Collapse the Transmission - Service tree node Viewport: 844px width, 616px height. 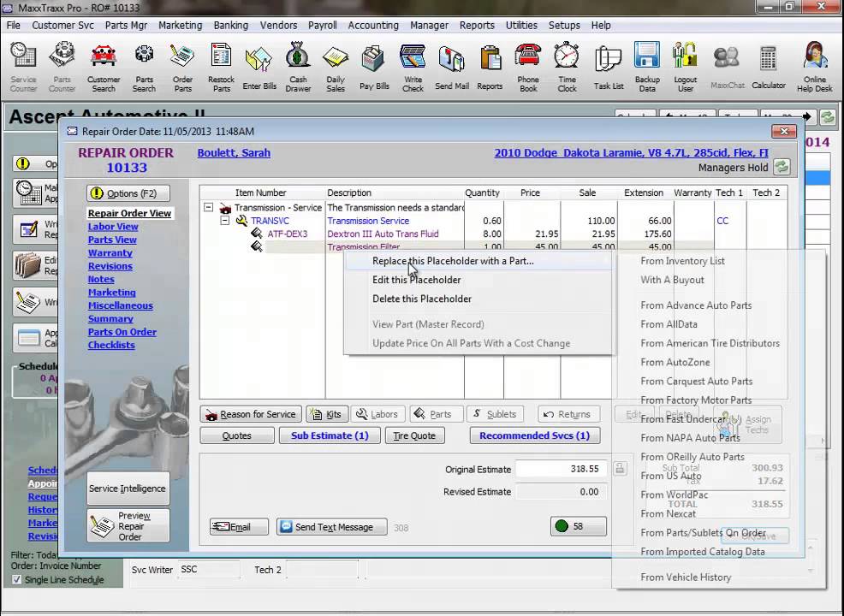pos(208,208)
